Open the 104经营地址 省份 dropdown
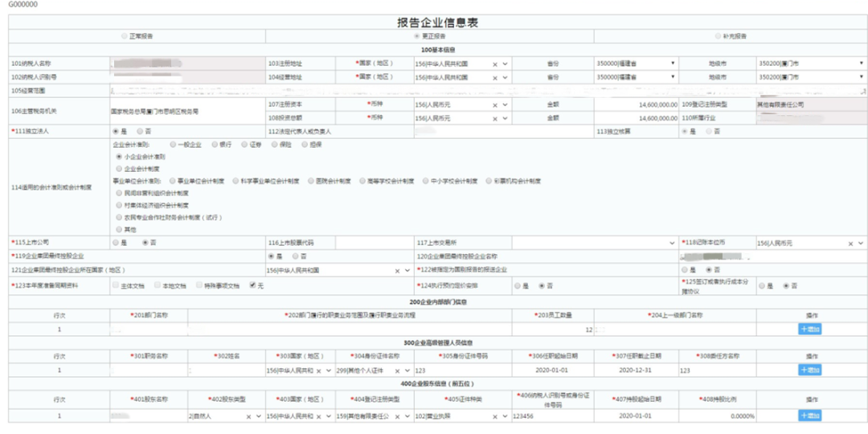The height and width of the screenshot is (434, 868). [x=637, y=77]
